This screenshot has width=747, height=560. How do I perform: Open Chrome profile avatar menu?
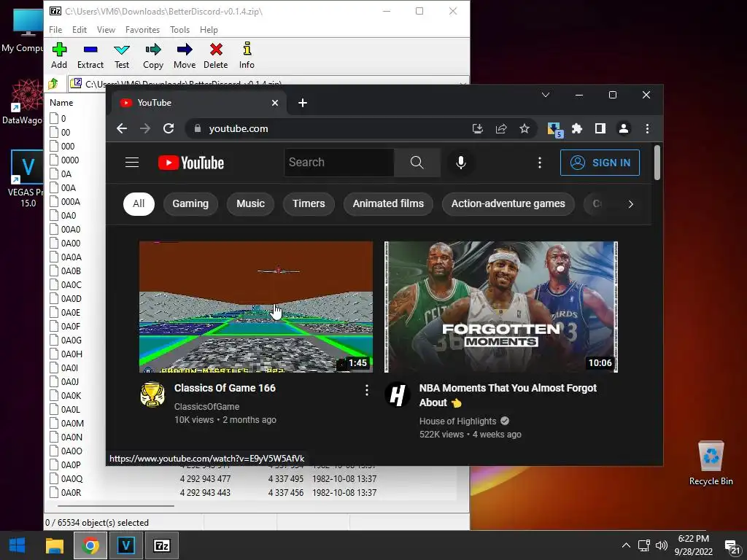tap(624, 128)
